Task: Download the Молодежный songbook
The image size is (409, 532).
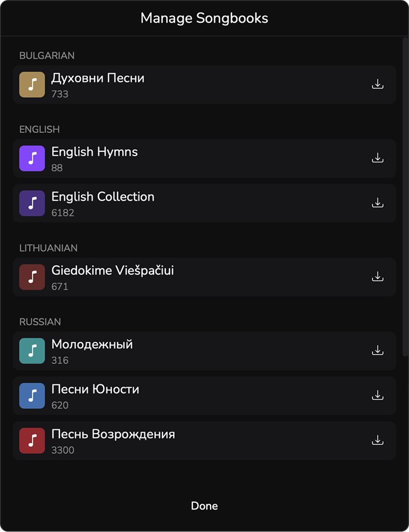Action: 377,351
